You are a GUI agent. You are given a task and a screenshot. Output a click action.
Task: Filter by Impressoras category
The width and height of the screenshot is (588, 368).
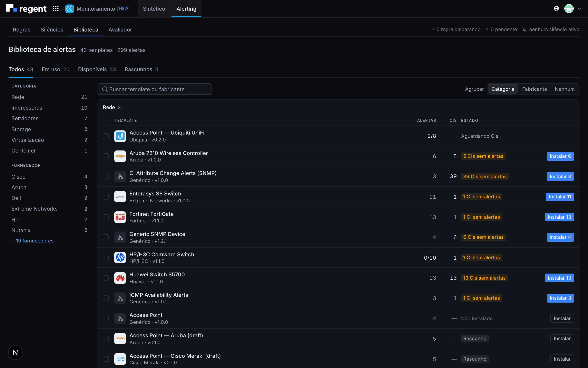click(x=49, y=108)
